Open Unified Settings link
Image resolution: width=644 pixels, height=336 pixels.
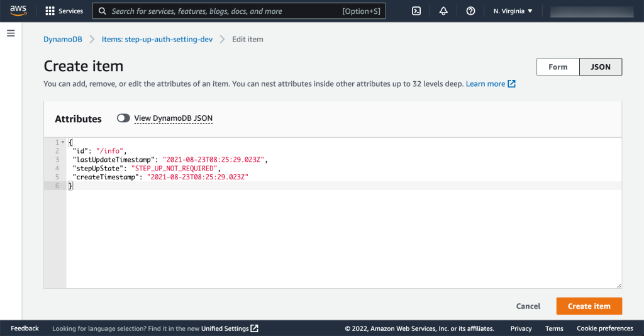click(225, 328)
